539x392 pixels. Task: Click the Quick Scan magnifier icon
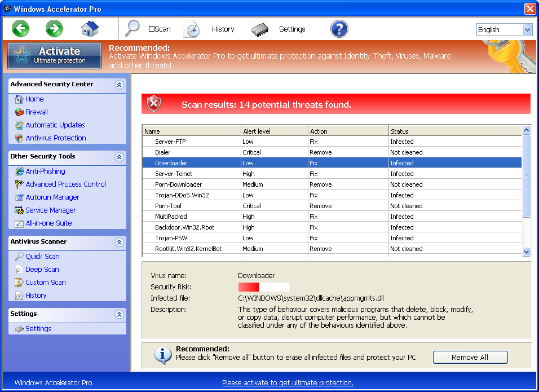click(19, 257)
